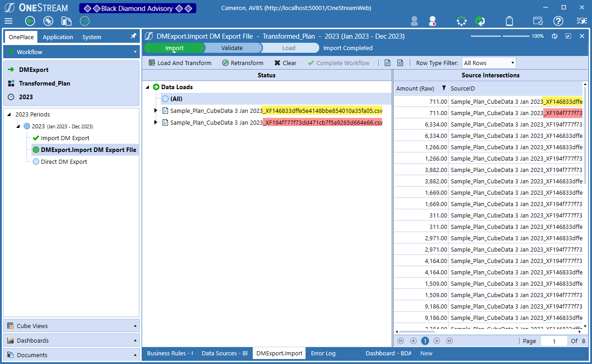592x364 pixels.
Task: Expand the XF194f777f73 csv file node
Action: [x=156, y=122]
